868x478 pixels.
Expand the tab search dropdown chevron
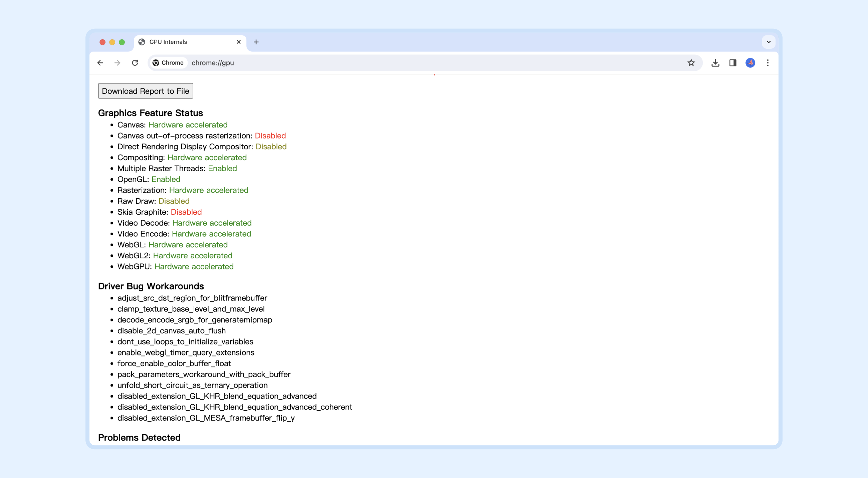click(768, 42)
